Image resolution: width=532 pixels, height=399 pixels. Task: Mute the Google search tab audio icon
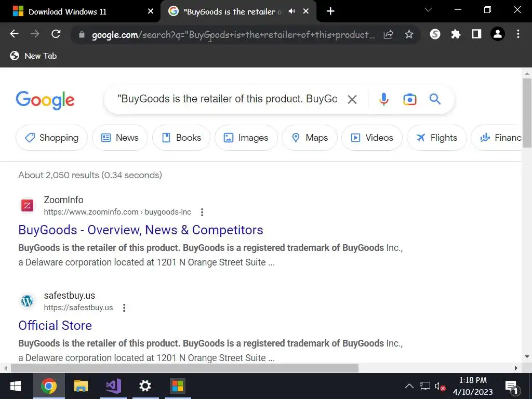pyautogui.click(x=292, y=11)
